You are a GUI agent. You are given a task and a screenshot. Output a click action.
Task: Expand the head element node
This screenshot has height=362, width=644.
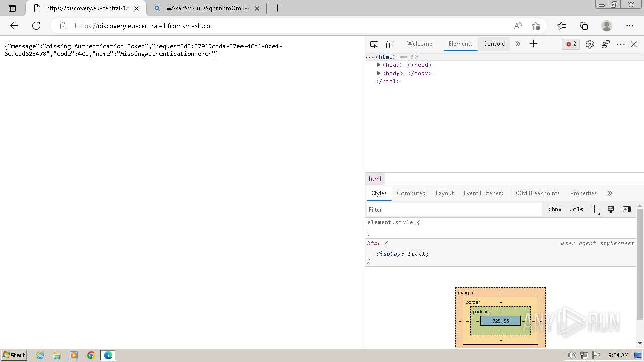click(379, 65)
